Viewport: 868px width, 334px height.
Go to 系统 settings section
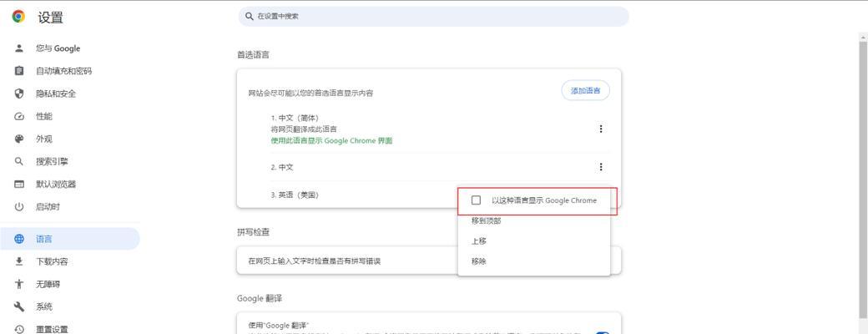click(x=43, y=306)
